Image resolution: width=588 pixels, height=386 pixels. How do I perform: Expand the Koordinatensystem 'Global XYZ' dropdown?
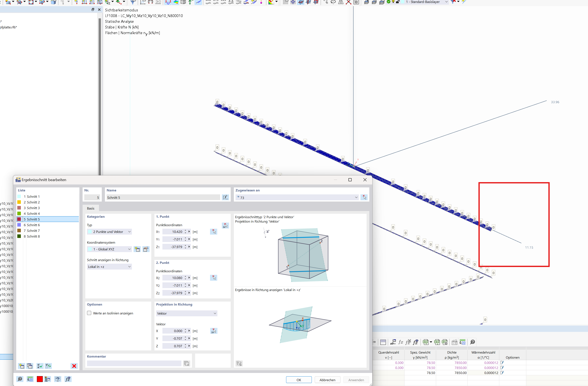click(109, 249)
